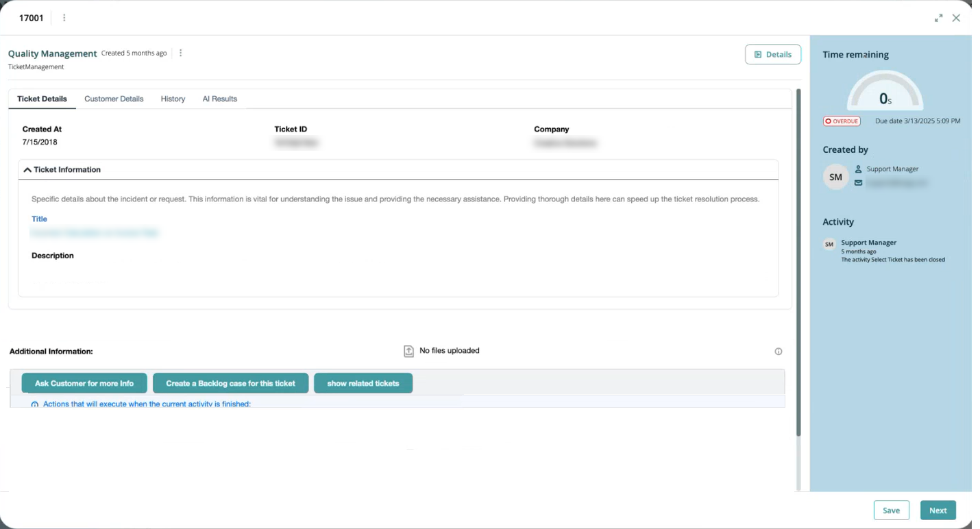Click the show related tickets button
Viewport: 980px width, 529px height.
pyautogui.click(x=363, y=384)
